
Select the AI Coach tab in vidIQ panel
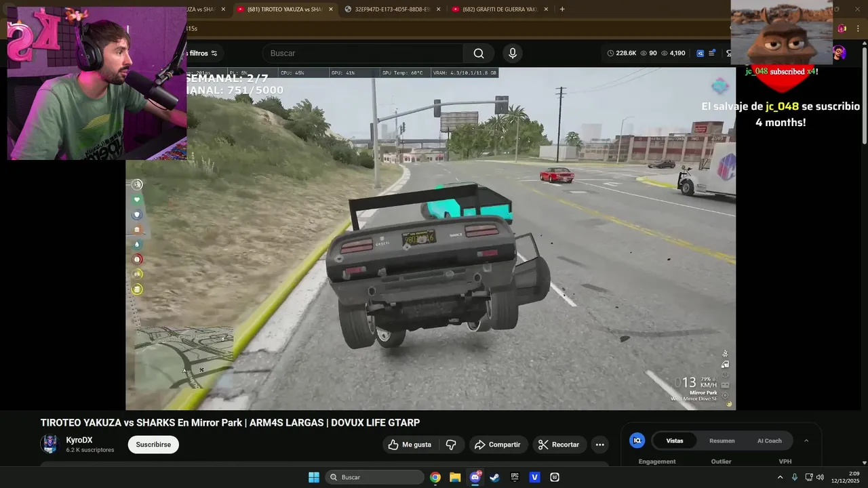click(770, 441)
